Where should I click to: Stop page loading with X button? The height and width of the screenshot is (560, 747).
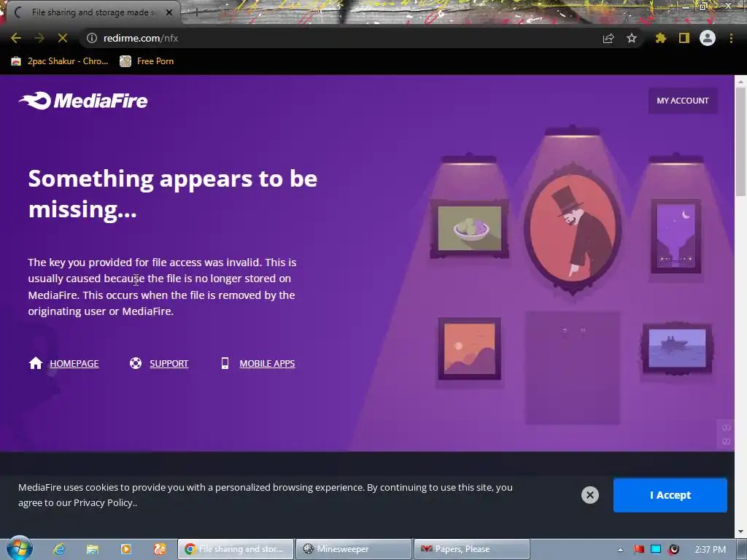pos(63,38)
